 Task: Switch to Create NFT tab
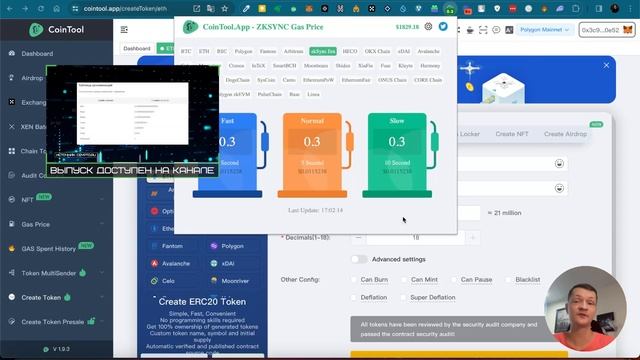512,134
